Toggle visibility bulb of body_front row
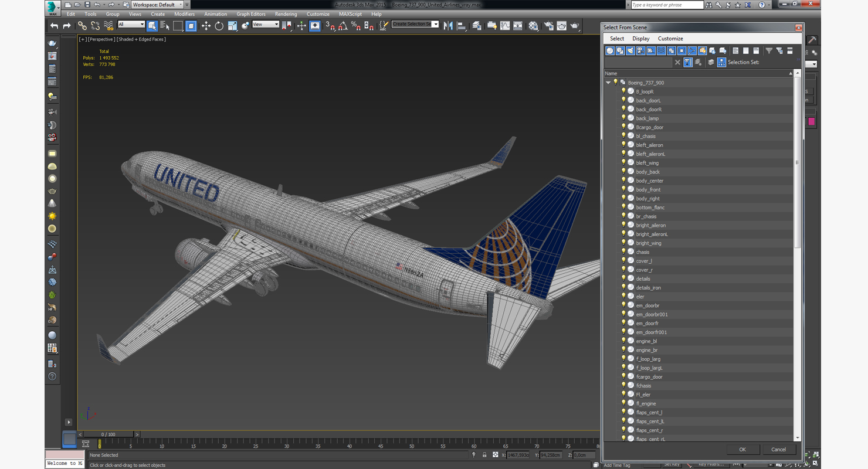 [623, 189]
